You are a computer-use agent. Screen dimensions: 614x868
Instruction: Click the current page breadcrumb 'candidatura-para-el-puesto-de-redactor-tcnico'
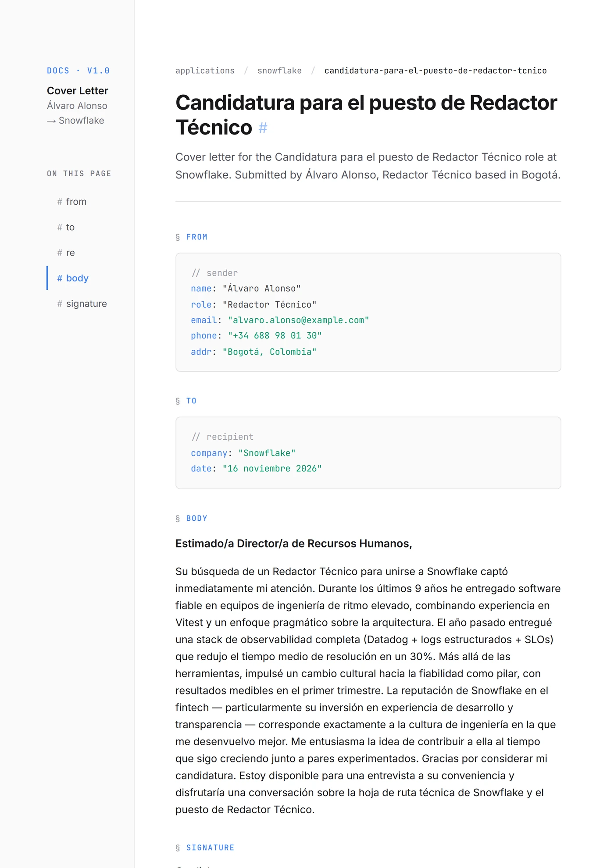pos(436,71)
